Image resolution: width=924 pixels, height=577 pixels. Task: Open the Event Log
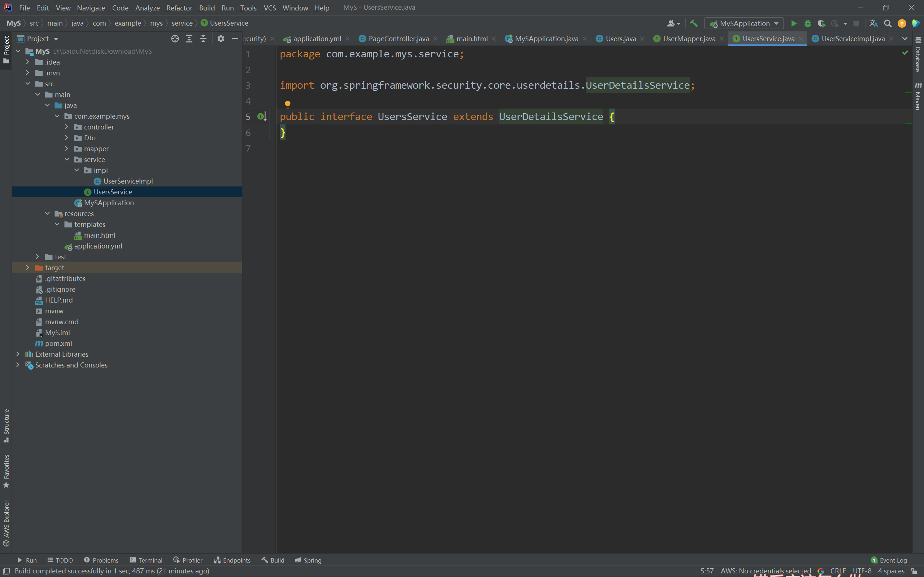coord(889,560)
